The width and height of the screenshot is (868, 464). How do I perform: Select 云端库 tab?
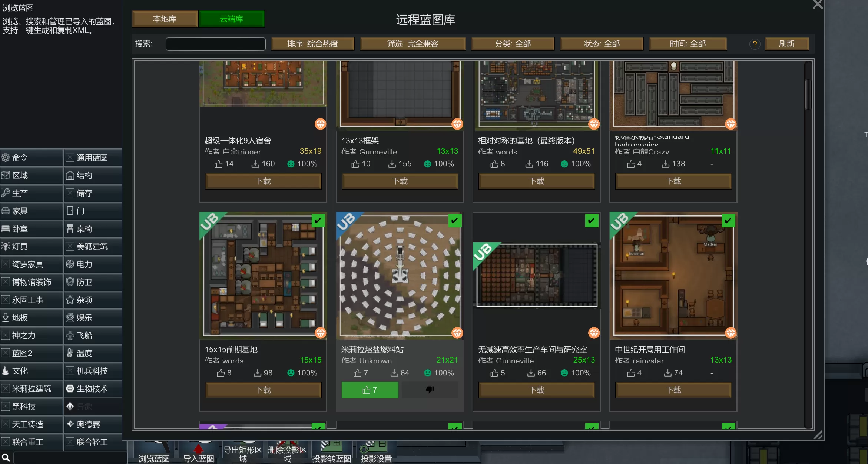(231, 19)
